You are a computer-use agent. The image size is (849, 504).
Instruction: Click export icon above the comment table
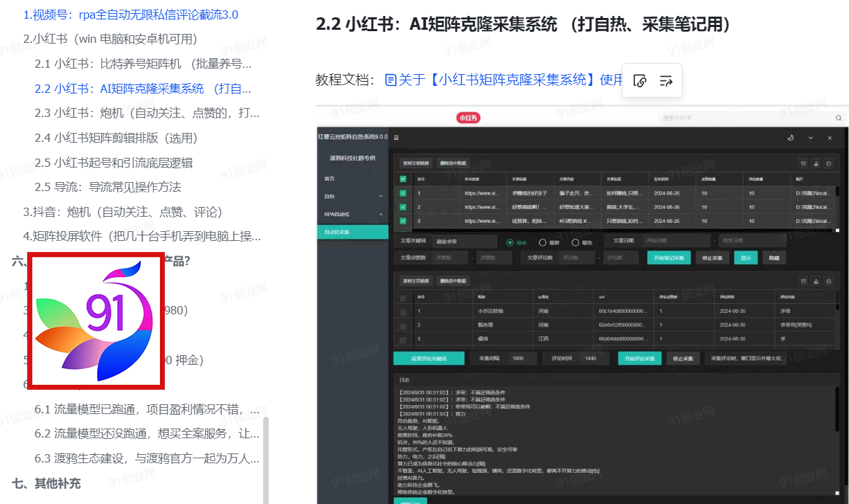[x=816, y=281]
